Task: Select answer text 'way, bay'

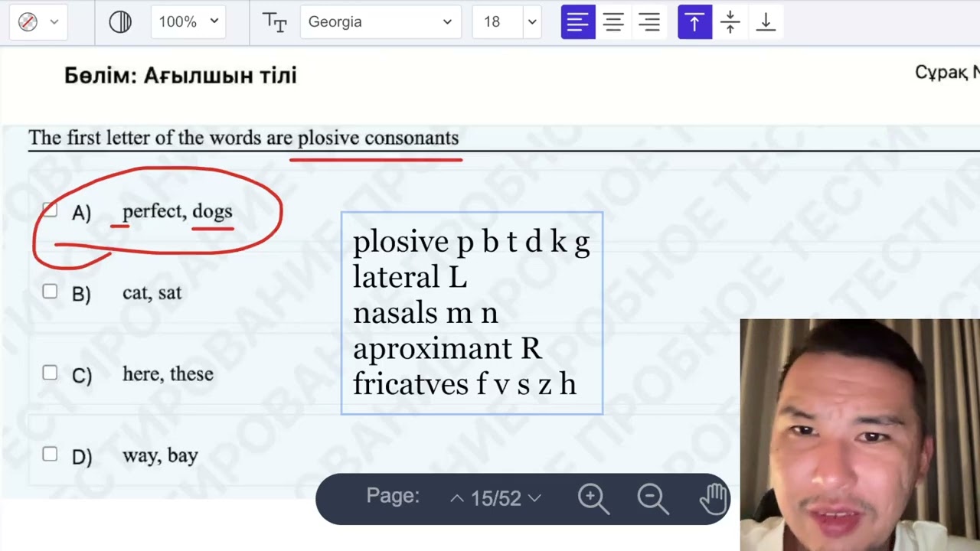Action: tap(160, 455)
